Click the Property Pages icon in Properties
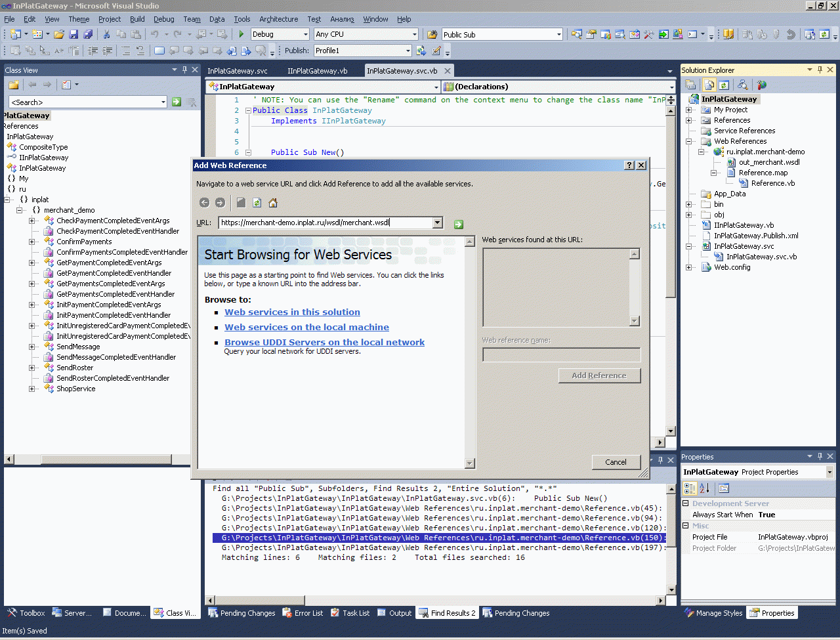The height and width of the screenshot is (640, 840). point(724,488)
